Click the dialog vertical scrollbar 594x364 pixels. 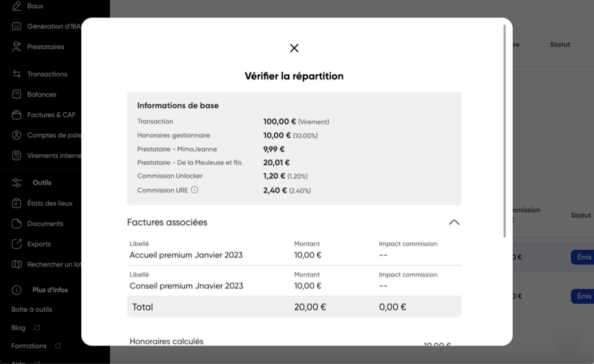pyautogui.click(x=504, y=131)
